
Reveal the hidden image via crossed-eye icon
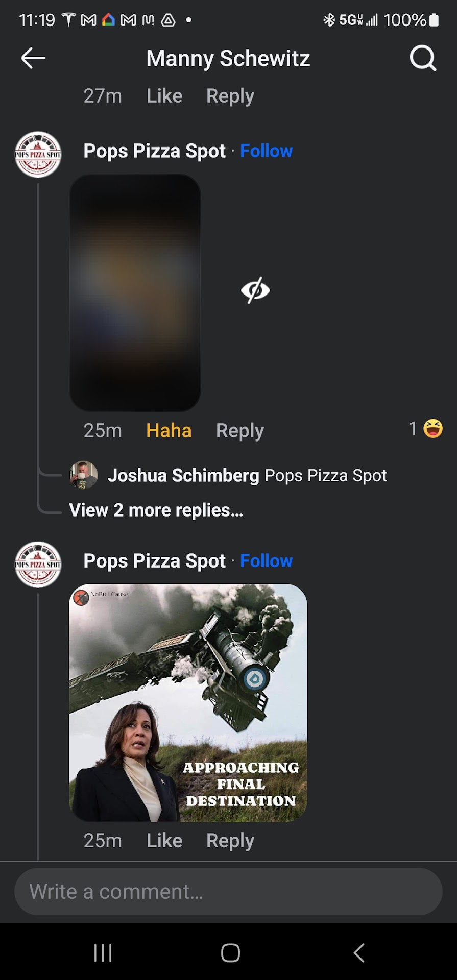[x=255, y=290]
